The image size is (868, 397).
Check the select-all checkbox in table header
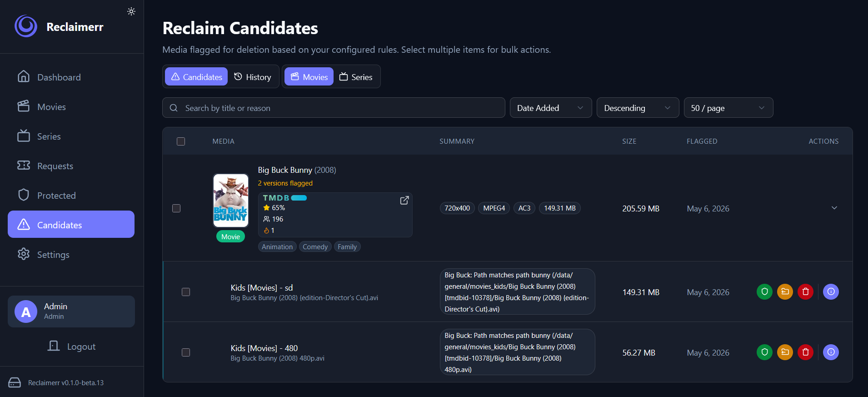pos(181,141)
